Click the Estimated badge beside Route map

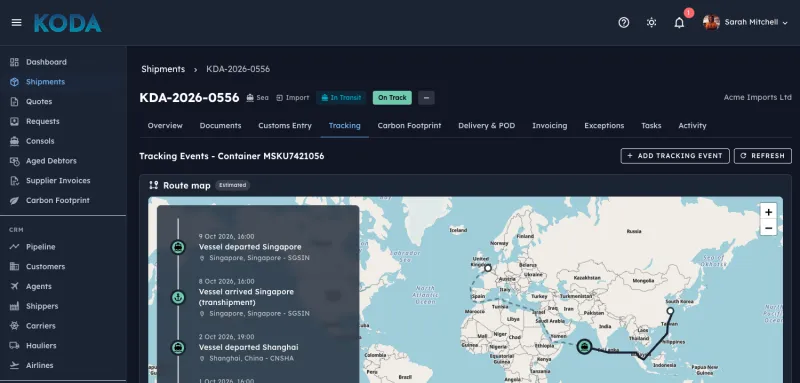pos(233,185)
